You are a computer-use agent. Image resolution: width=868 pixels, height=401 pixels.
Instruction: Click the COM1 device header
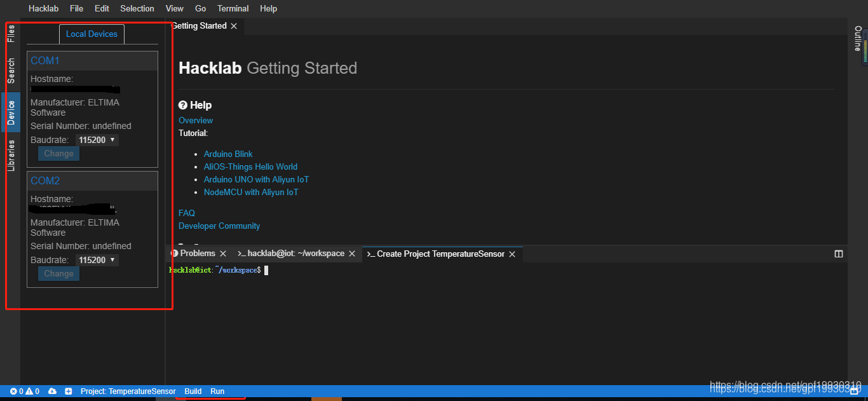[92, 61]
